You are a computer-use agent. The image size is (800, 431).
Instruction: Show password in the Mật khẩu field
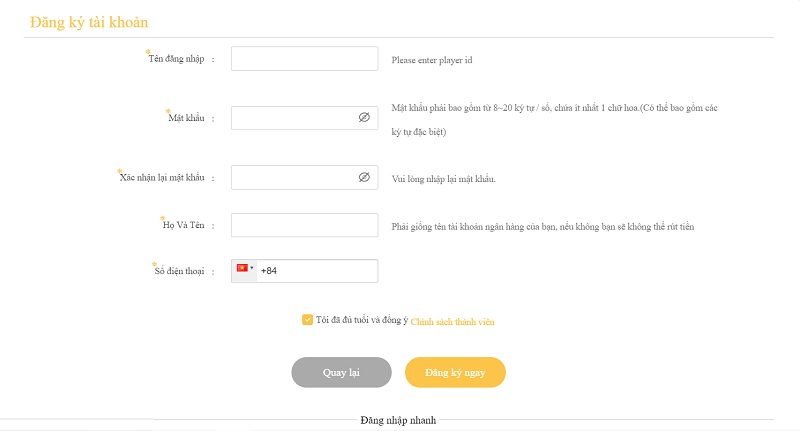click(364, 118)
